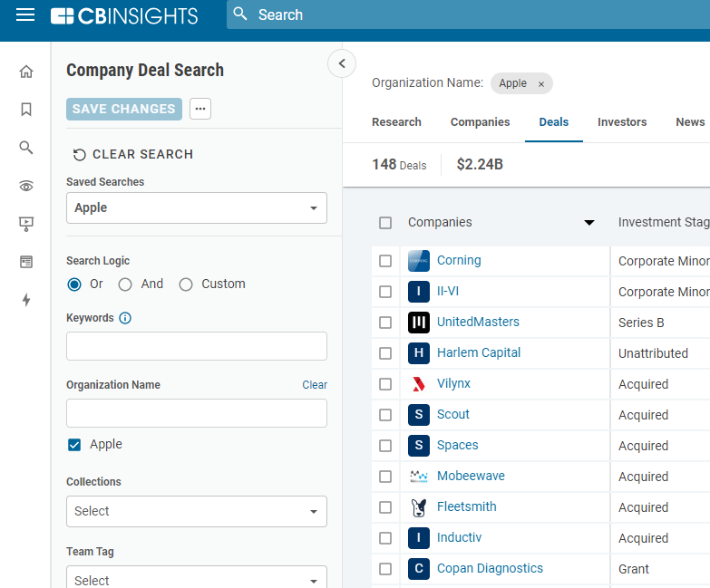Click the Save Changes button
The height and width of the screenshot is (588, 710).
(124, 109)
